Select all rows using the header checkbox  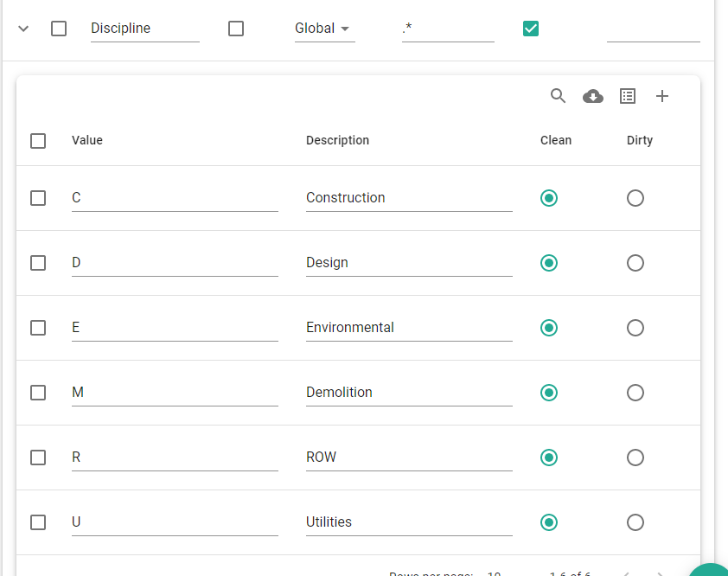[38, 140]
